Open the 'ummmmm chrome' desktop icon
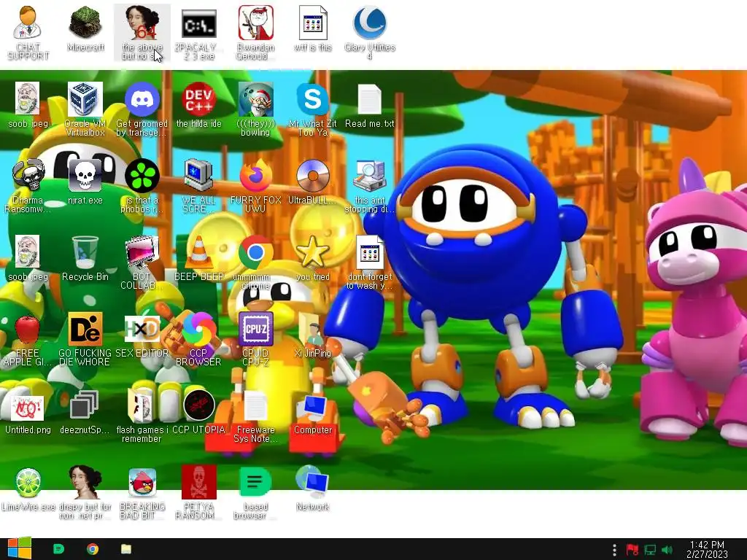 pyautogui.click(x=256, y=252)
